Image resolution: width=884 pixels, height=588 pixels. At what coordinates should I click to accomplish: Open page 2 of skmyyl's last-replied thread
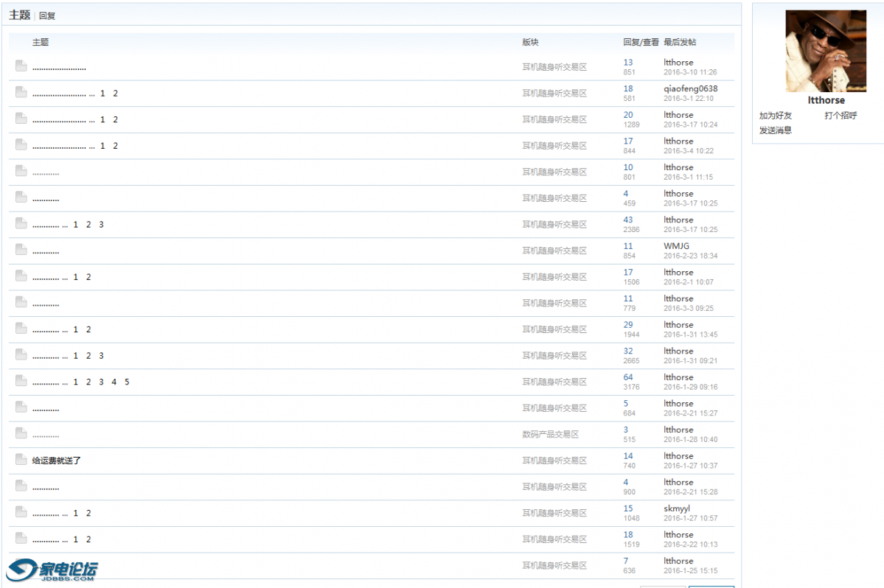coord(88,513)
